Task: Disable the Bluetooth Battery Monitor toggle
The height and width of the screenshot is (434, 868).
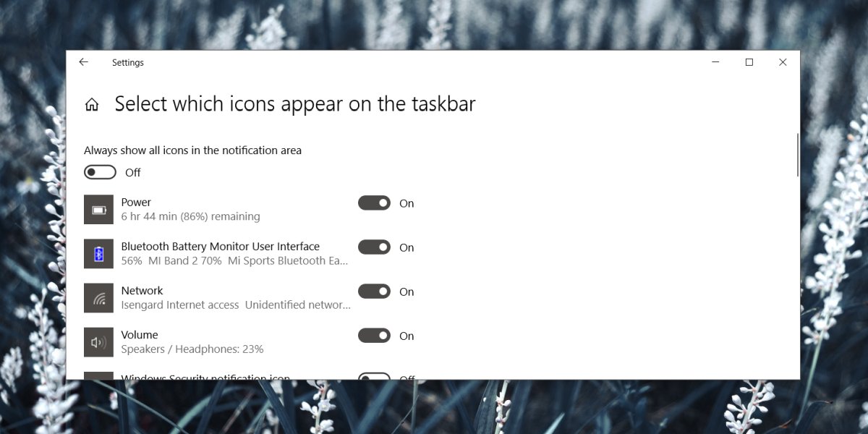Action: 374,247
